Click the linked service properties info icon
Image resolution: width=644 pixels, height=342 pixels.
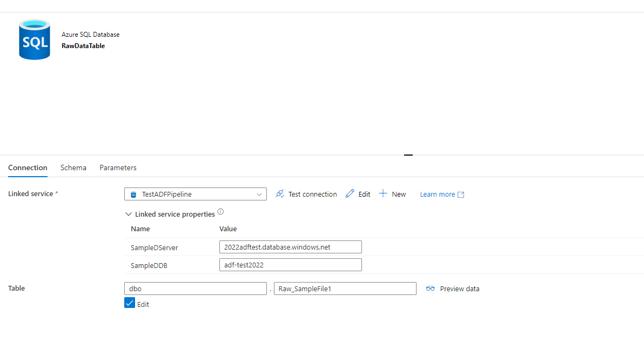click(220, 212)
